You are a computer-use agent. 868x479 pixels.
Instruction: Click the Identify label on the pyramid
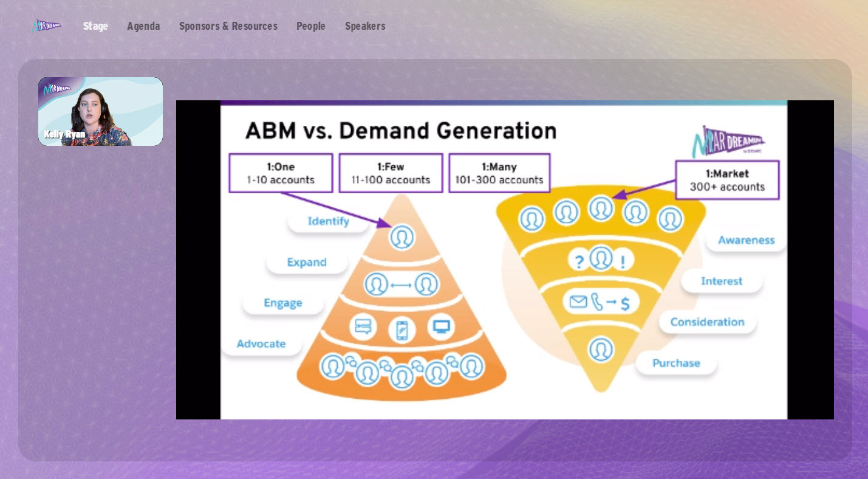point(328,221)
